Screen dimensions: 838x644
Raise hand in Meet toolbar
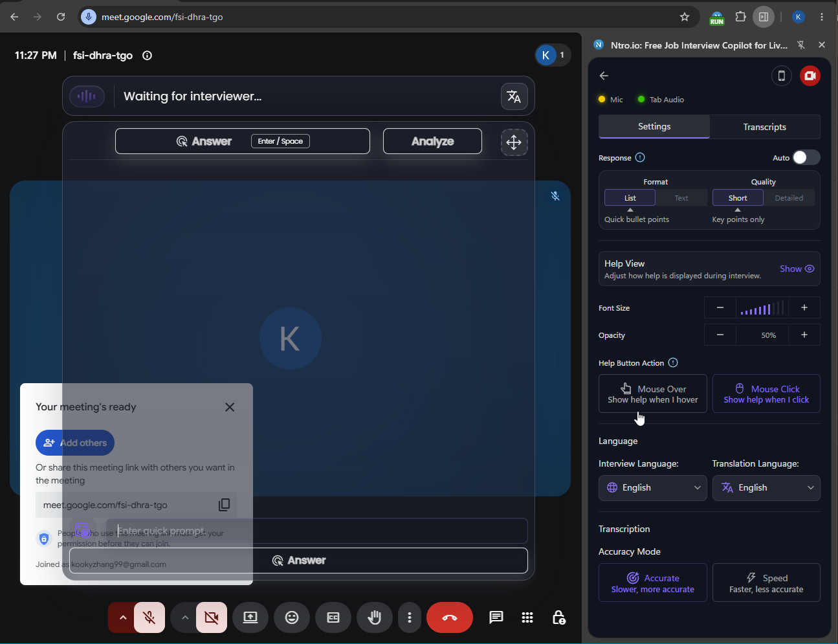point(375,617)
